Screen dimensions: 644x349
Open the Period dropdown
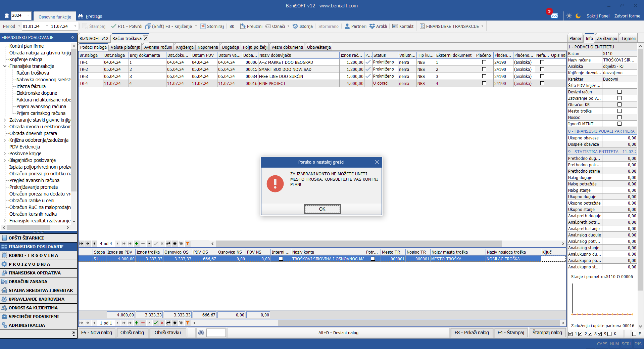click(19, 26)
